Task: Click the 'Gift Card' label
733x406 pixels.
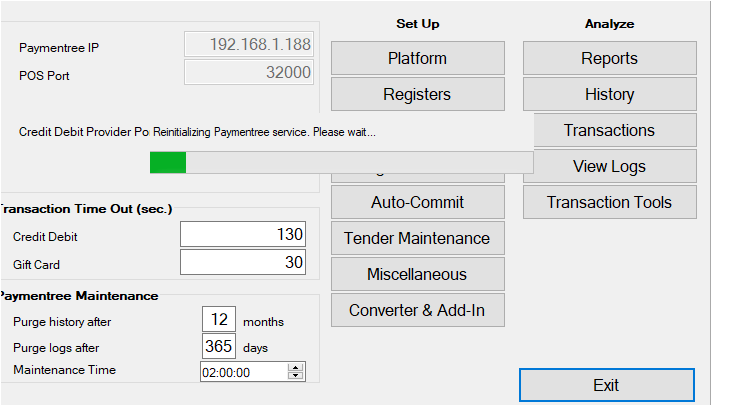Action: [x=36, y=265]
